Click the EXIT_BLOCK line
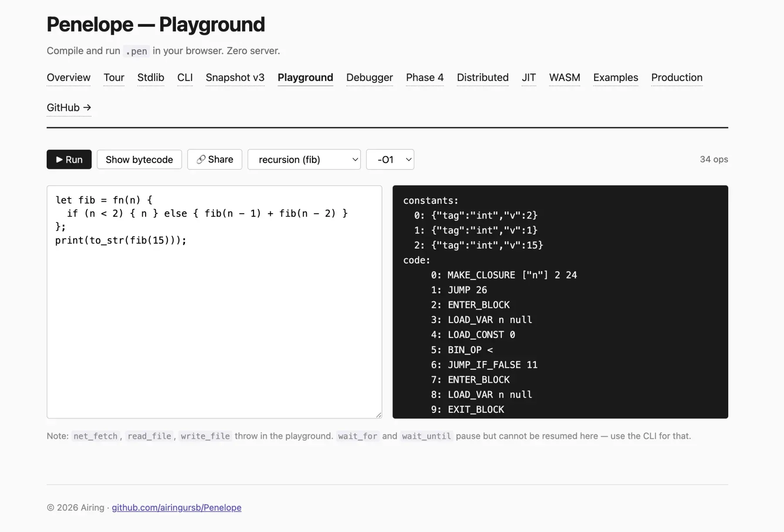The image size is (784, 532). pyautogui.click(x=467, y=410)
